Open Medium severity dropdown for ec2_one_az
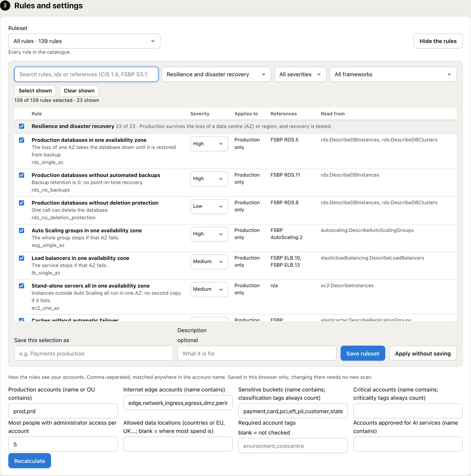Screen dimensions: 471x476 [x=209, y=289]
